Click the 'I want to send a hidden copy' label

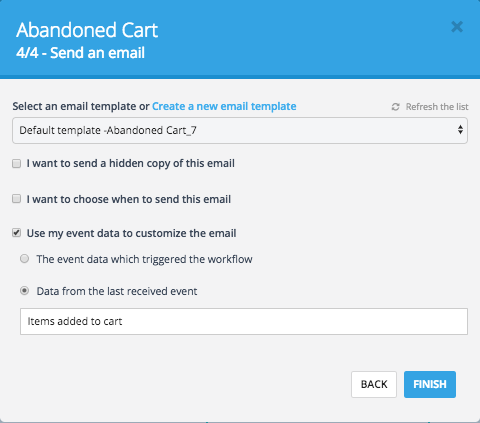tap(131, 163)
